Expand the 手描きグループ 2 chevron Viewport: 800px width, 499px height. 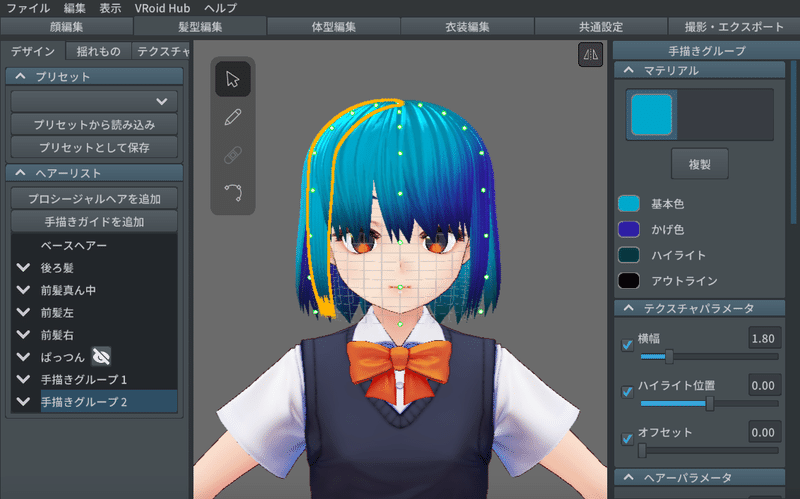(x=23, y=402)
